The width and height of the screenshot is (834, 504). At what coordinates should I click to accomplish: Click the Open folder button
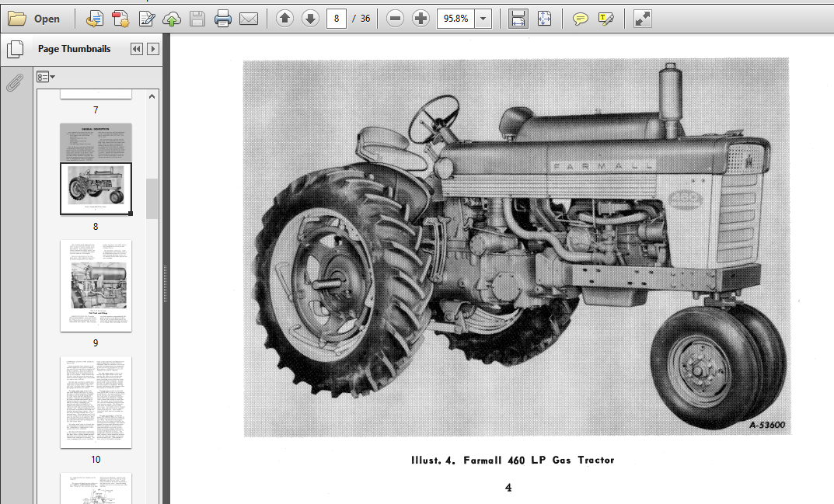click(34, 19)
